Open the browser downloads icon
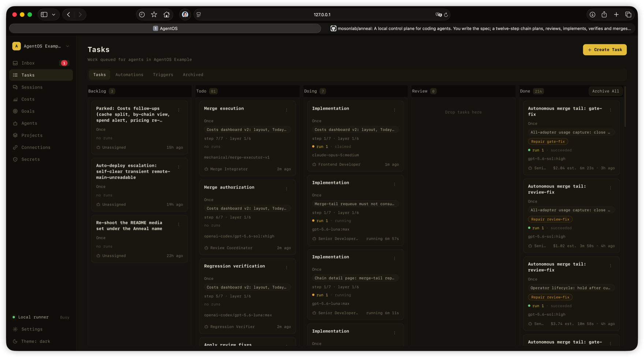 (592, 15)
